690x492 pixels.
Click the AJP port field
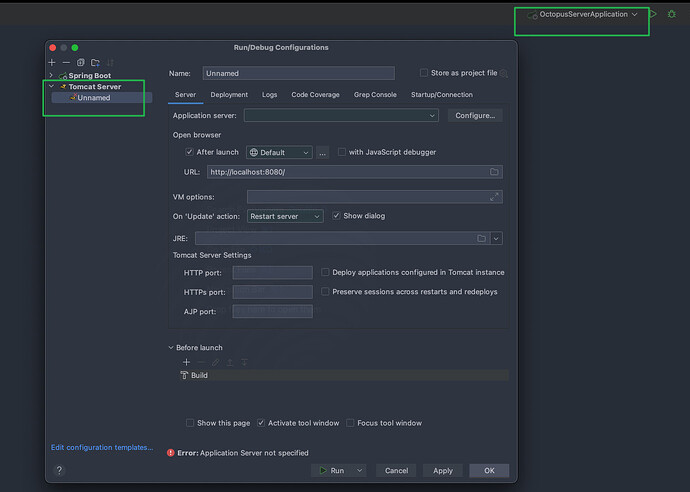(272, 311)
